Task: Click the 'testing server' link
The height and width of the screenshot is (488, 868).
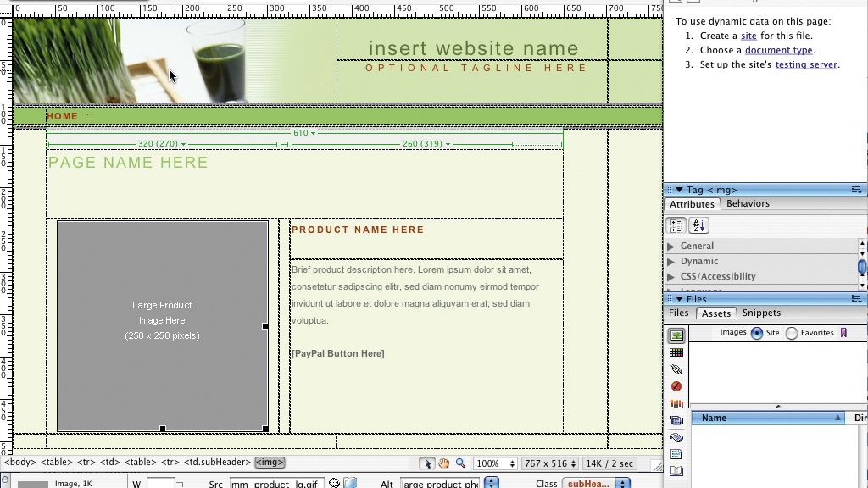Action: [x=807, y=64]
